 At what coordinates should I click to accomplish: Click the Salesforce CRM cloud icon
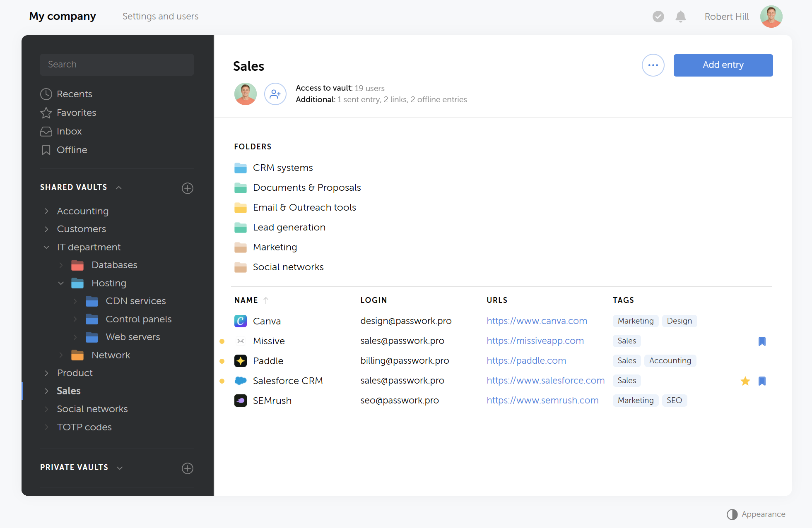pyautogui.click(x=241, y=381)
